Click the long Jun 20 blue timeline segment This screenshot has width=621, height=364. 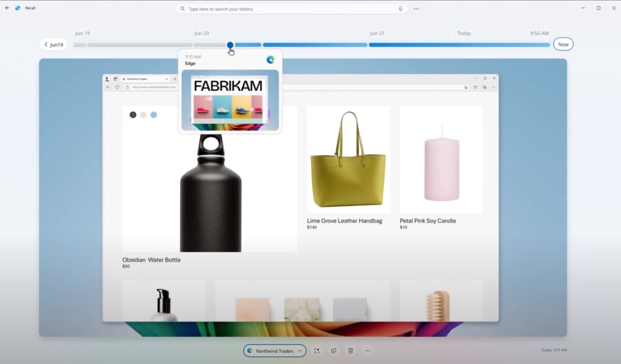tap(315, 45)
